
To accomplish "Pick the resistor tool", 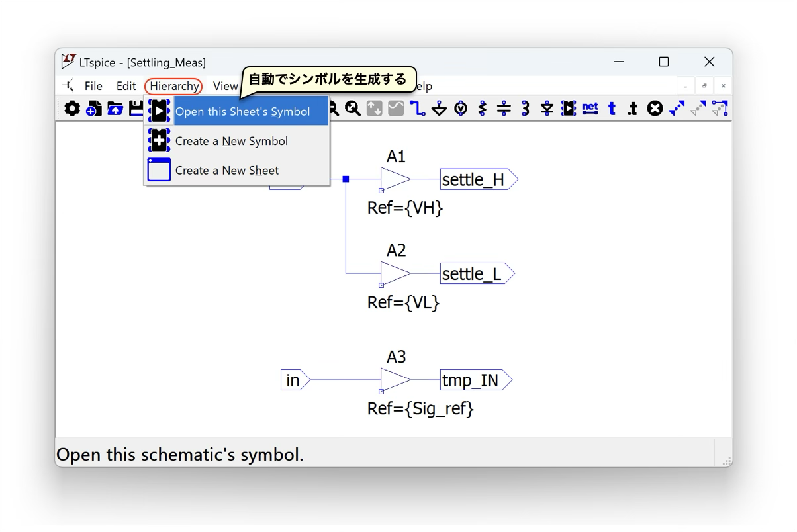I will tap(483, 109).
